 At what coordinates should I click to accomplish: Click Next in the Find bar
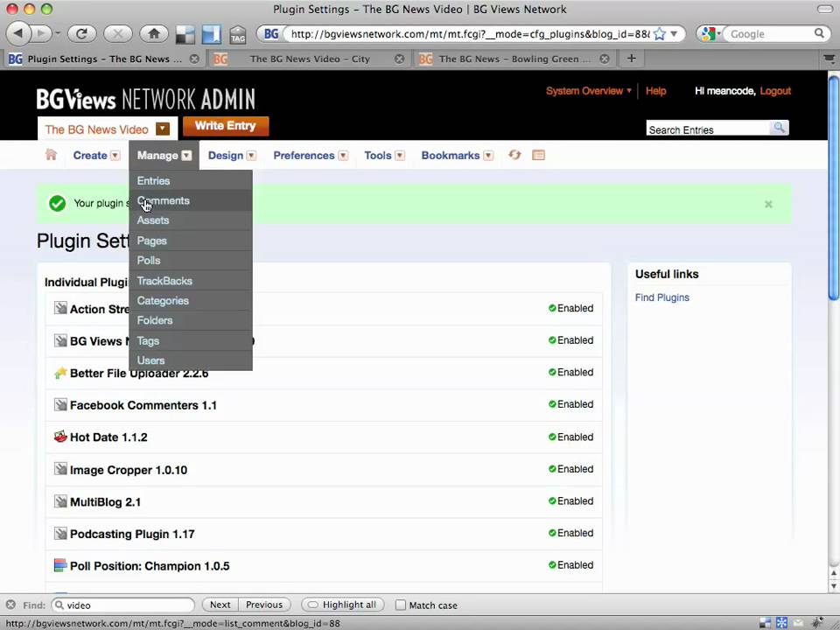click(220, 605)
